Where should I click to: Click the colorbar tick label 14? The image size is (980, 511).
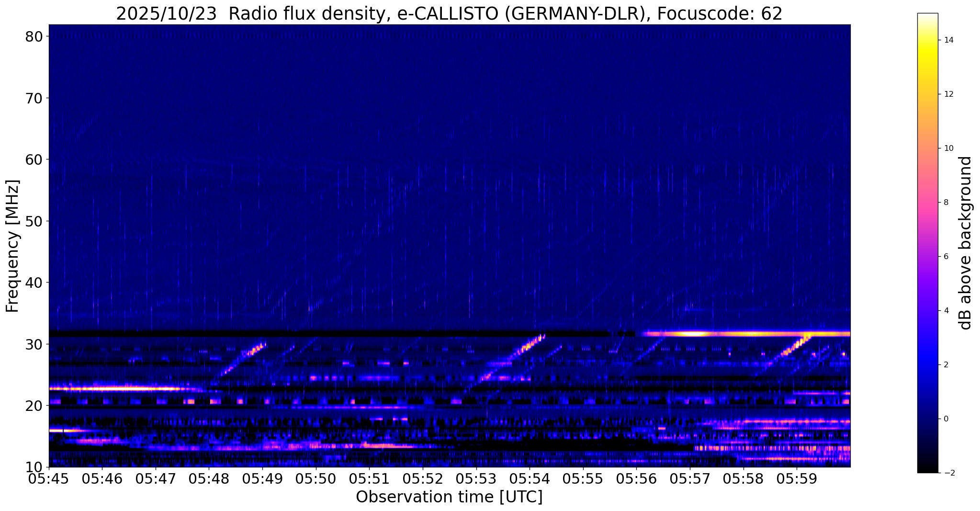[x=948, y=40]
